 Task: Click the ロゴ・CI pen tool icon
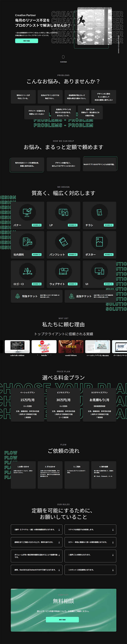[x=27, y=271]
